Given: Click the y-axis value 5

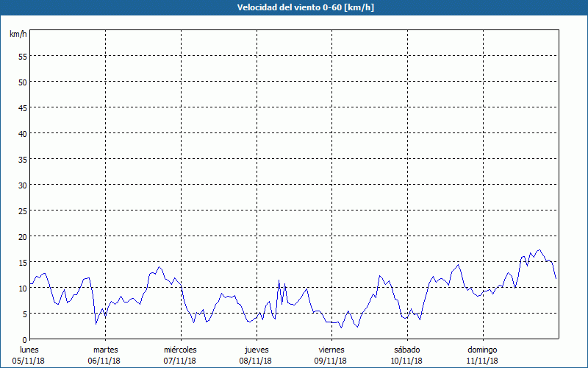Looking at the screenshot, I should tap(25, 314).
